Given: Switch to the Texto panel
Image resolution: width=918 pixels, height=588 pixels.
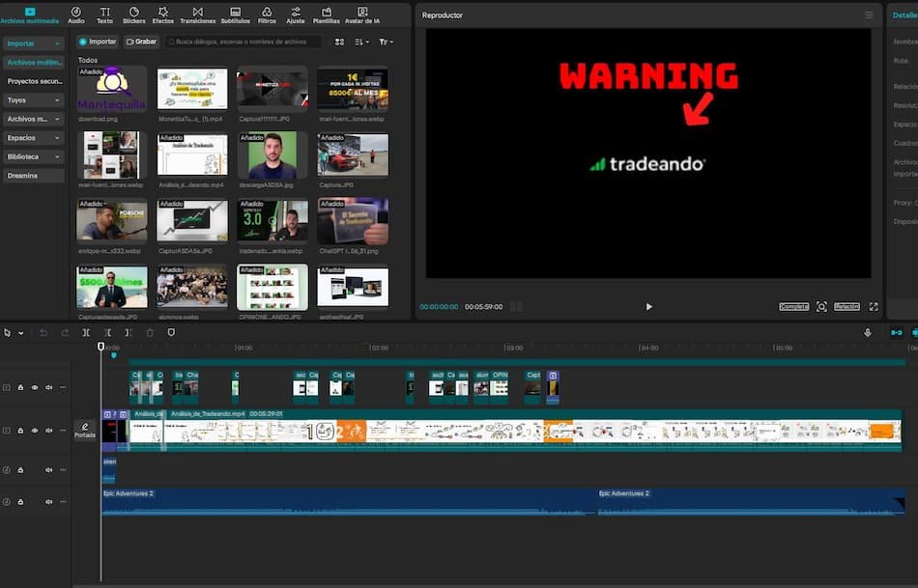Looking at the screenshot, I should (103, 13).
